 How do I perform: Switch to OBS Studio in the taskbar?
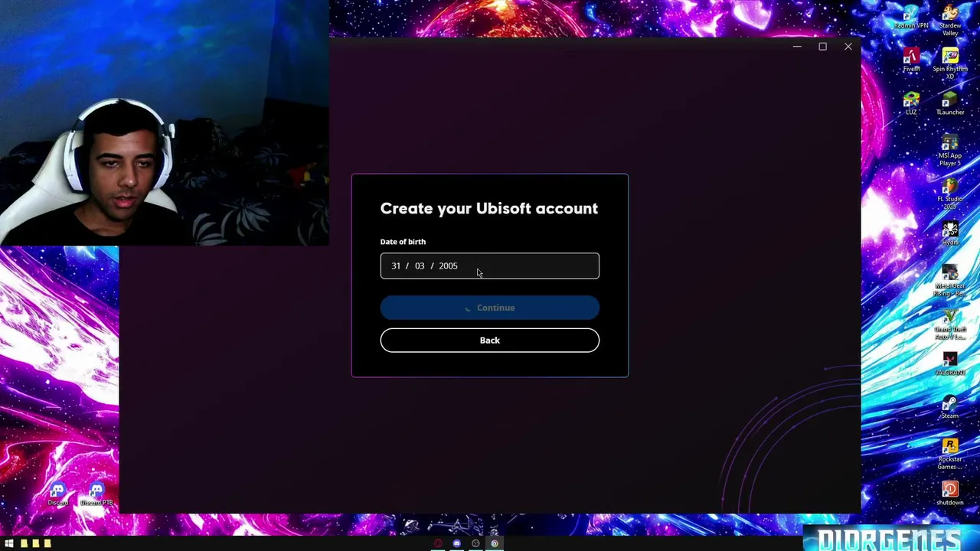(475, 543)
